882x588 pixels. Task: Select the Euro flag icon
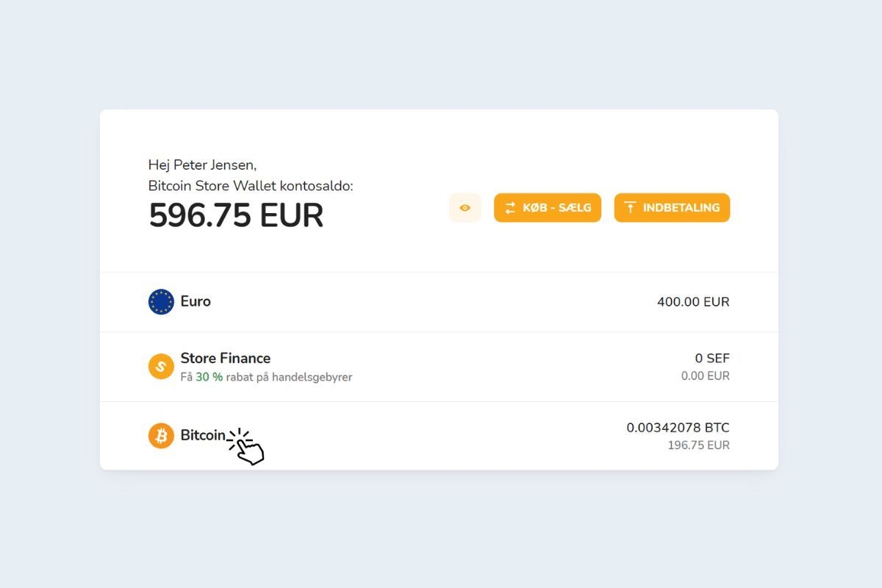[161, 302]
